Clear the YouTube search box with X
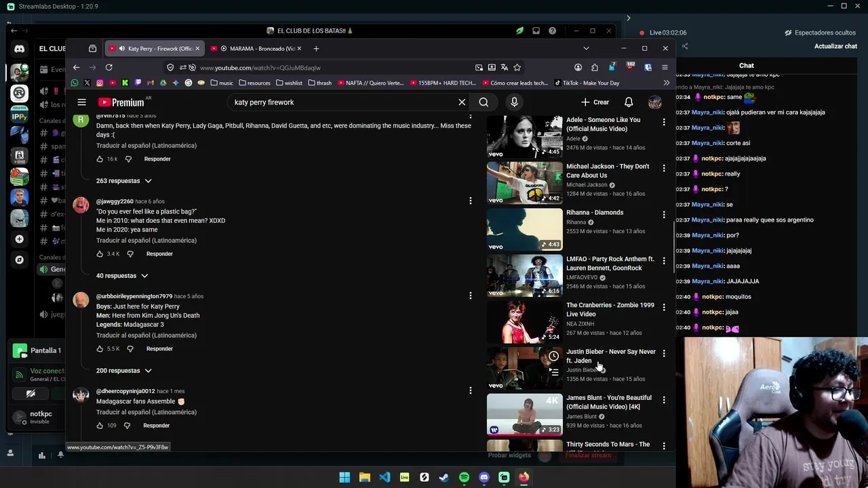The height and width of the screenshot is (488, 868). tap(462, 102)
